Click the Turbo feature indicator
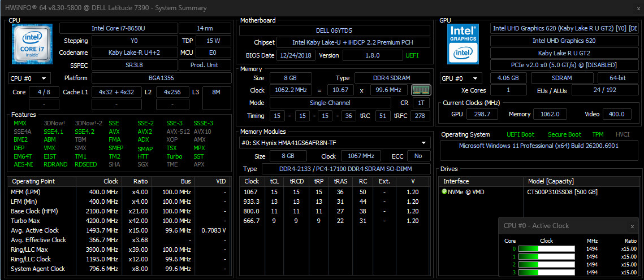This screenshot has width=644, height=280. point(174,156)
